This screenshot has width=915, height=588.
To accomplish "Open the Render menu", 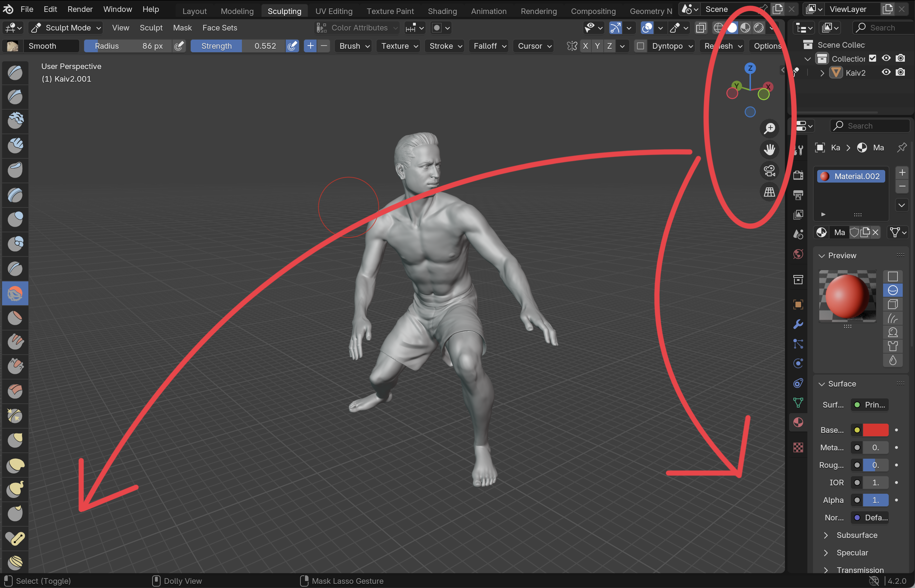I will point(80,9).
